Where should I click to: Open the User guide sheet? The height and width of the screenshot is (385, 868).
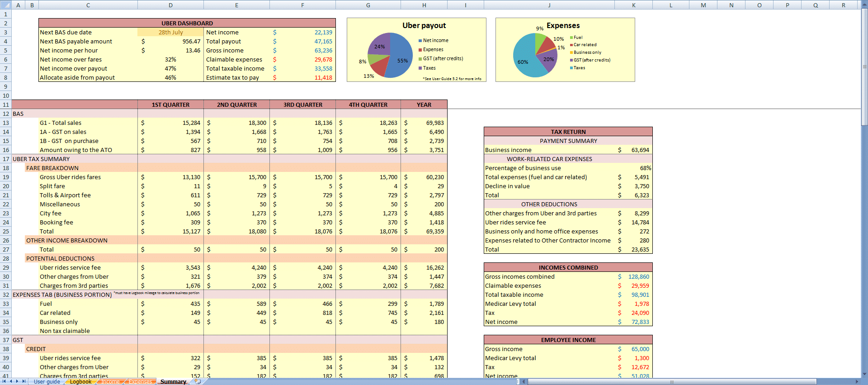point(47,381)
